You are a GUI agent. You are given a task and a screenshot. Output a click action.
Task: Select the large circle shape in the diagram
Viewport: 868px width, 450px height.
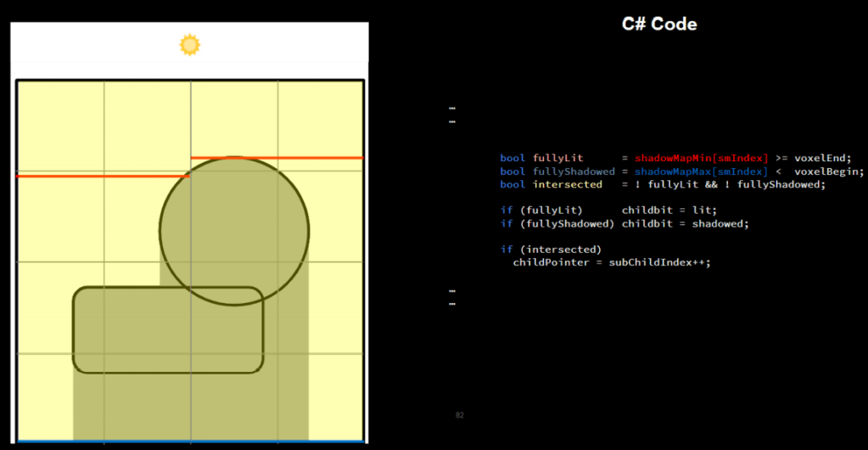tap(234, 230)
